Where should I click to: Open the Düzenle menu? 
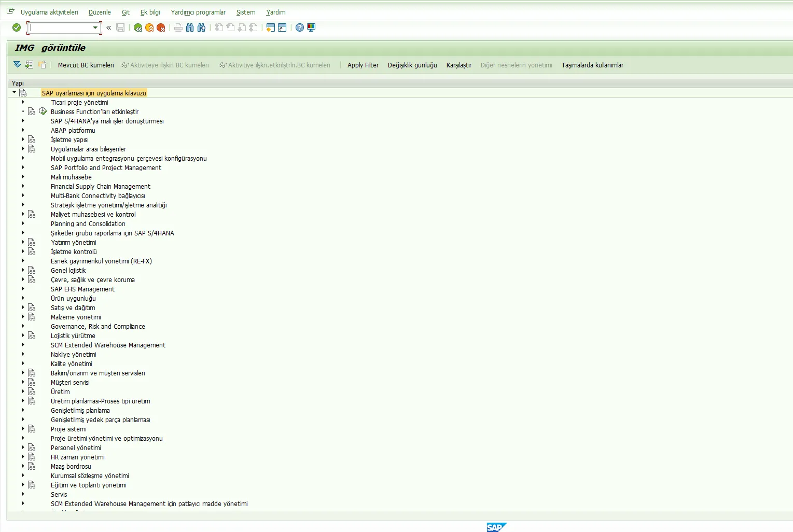pos(100,12)
